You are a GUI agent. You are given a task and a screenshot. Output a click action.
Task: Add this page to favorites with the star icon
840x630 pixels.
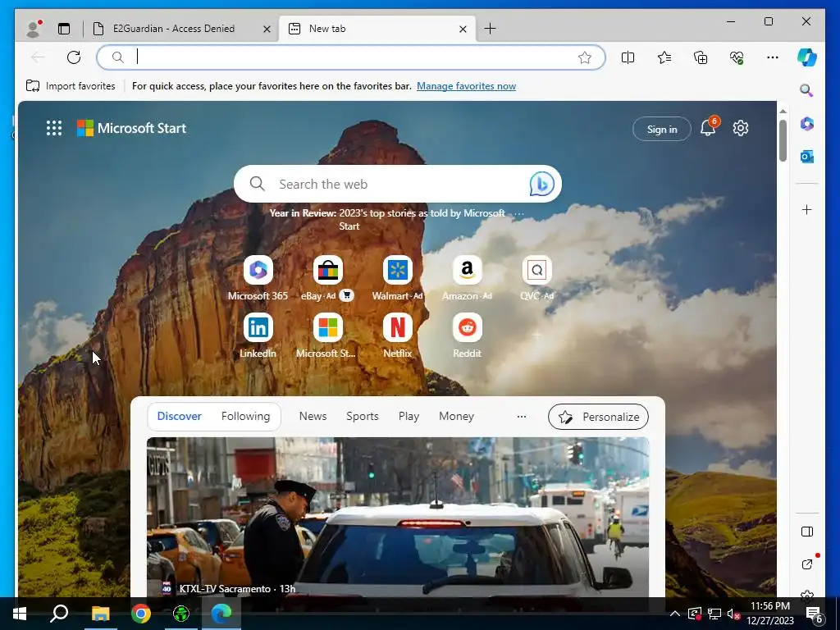[x=584, y=57]
